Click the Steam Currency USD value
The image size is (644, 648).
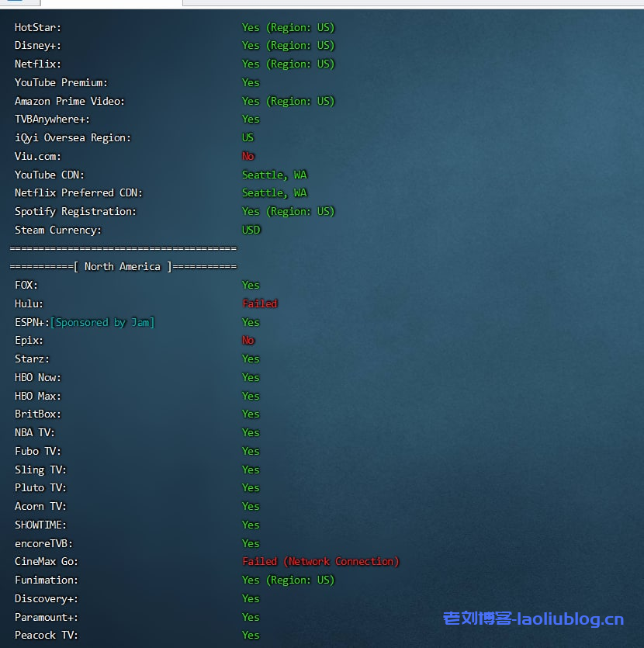coord(251,230)
